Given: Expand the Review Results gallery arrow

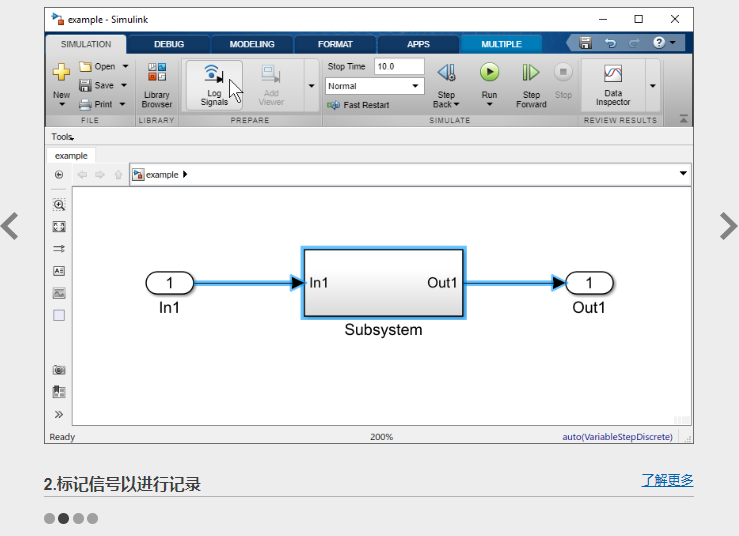Looking at the screenshot, I should (653, 86).
